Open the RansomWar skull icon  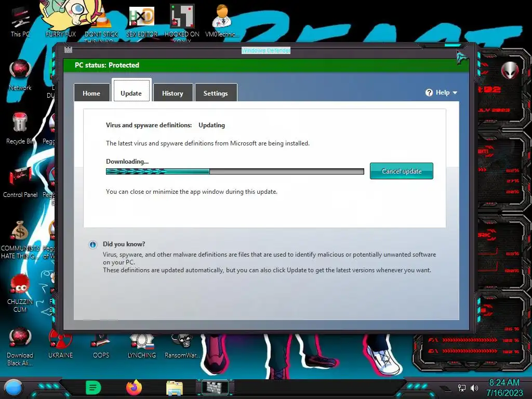tap(182, 345)
